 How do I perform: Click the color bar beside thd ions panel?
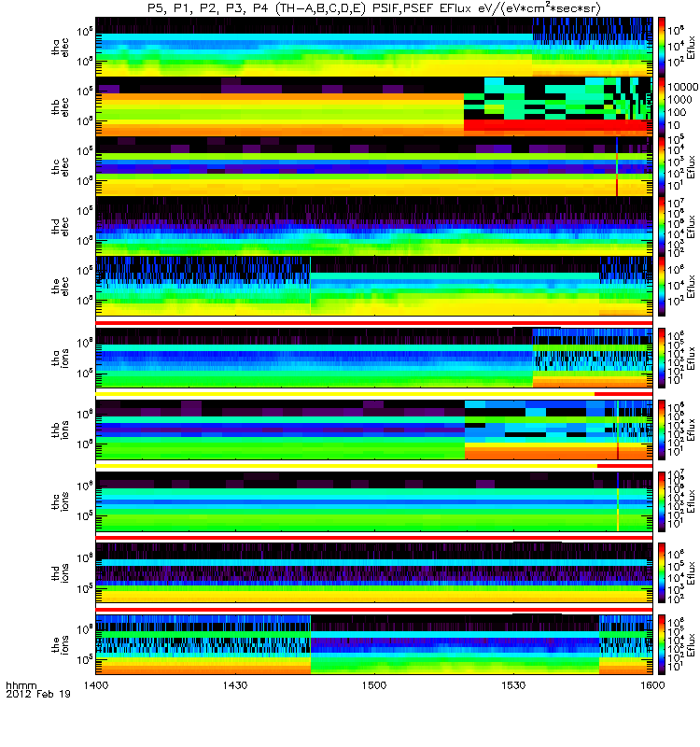tap(662, 572)
